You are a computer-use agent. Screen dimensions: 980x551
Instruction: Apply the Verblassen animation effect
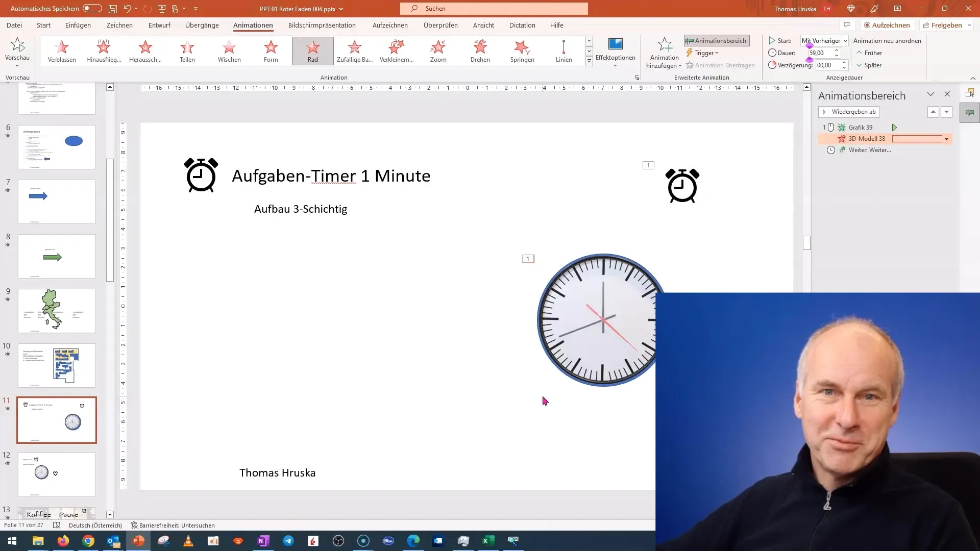62,51
